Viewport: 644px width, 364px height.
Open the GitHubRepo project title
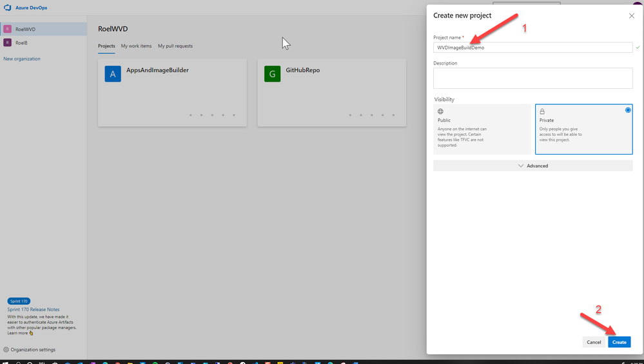click(303, 70)
